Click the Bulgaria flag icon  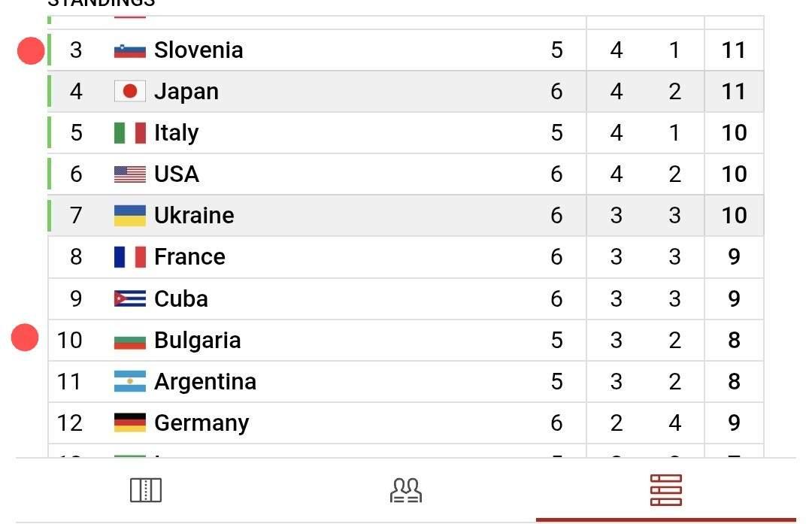(129, 341)
